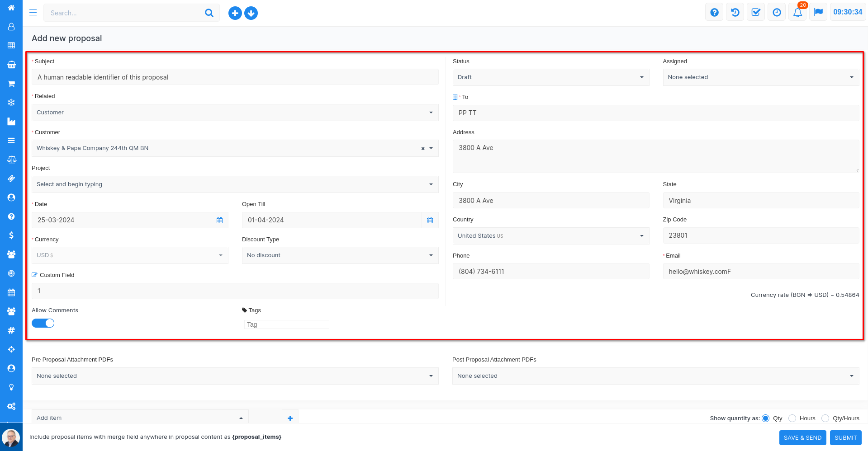Open the help question mark icon in top bar
The height and width of the screenshot is (451, 868).
[x=714, y=13]
